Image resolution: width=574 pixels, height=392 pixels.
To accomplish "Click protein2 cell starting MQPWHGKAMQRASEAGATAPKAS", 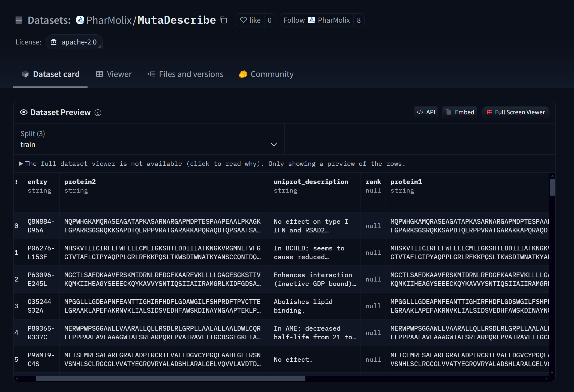I will click(164, 226).
